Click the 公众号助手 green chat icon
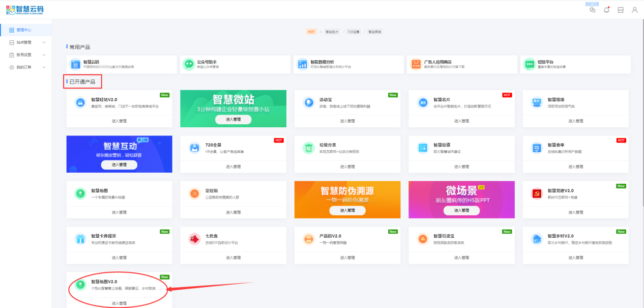Viewport: 644px width, 308px height. (x=189, y=64)
